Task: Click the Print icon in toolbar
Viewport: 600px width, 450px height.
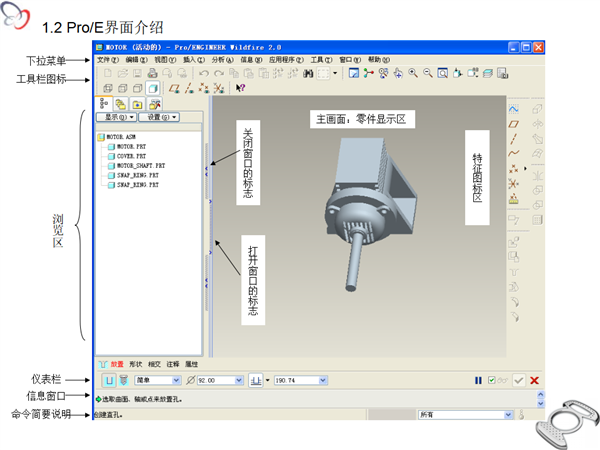Action: [152, 73]
